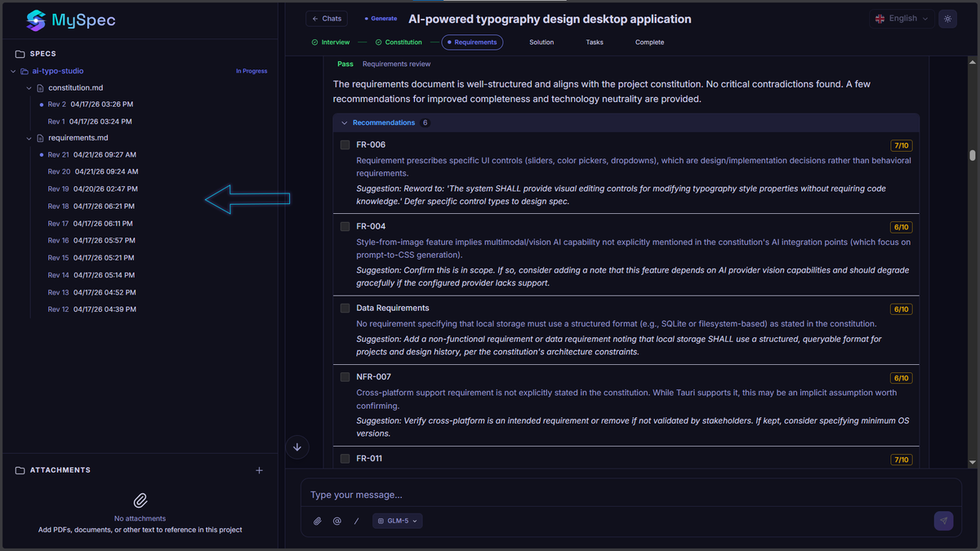Viewport: 980px width, 551px height.
Task: Toggle the light/dark theme button
Action: (947, 19)
